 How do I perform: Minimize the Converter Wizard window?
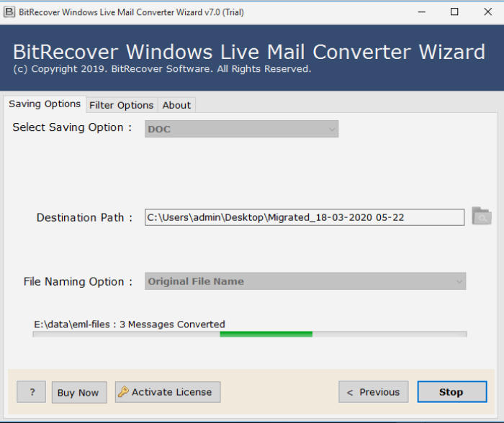(421, 12)
